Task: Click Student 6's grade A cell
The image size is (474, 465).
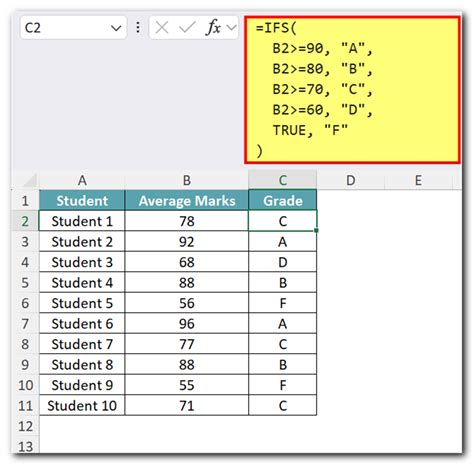Action: (x=283, y=324)
